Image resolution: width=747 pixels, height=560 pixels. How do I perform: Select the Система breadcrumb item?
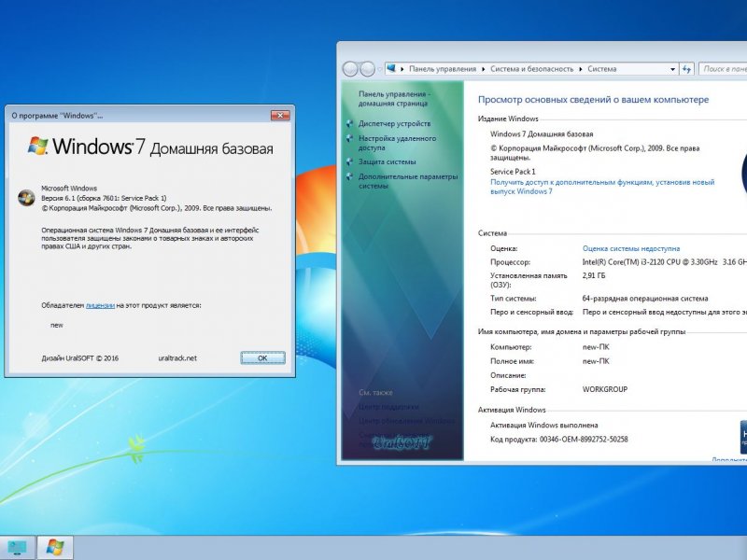[x=601, y=69]
